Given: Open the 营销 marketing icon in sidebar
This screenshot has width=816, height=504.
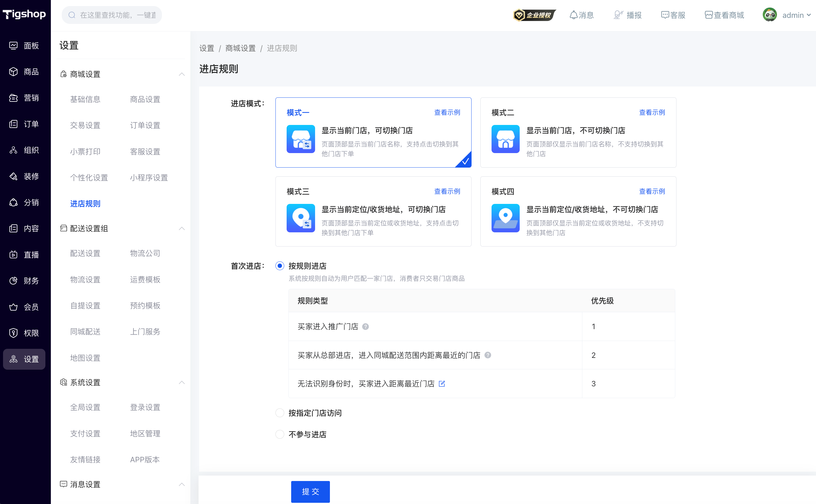Looking at the screenshot, I should [x=13, y=98].
